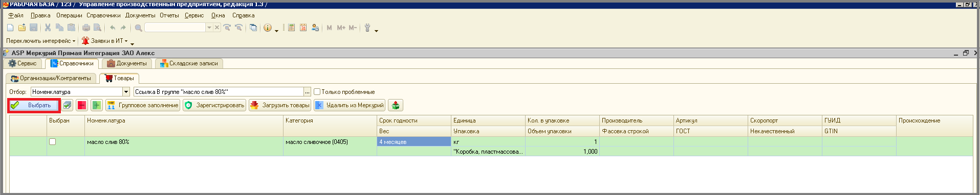Open the Сервис menu in menu bar
Viewport: 980px width, 195px height.
pyautogui.click(x=194, y=15)
